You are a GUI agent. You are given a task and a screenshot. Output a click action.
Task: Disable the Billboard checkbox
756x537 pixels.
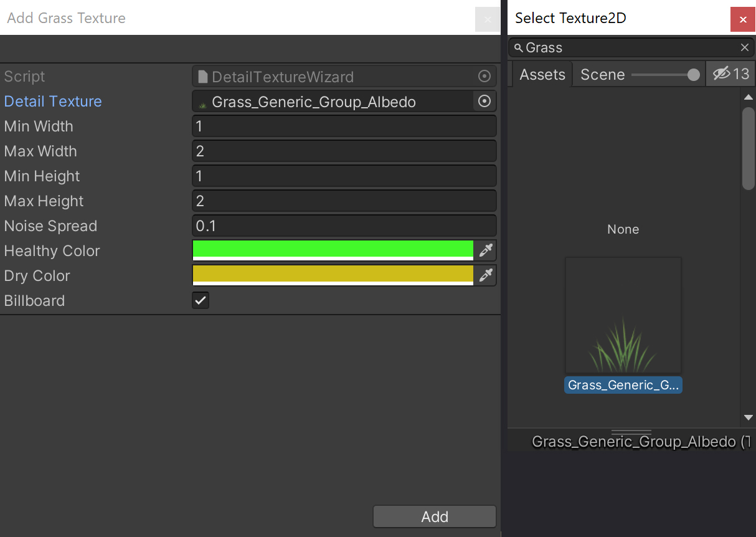[201, 300]
